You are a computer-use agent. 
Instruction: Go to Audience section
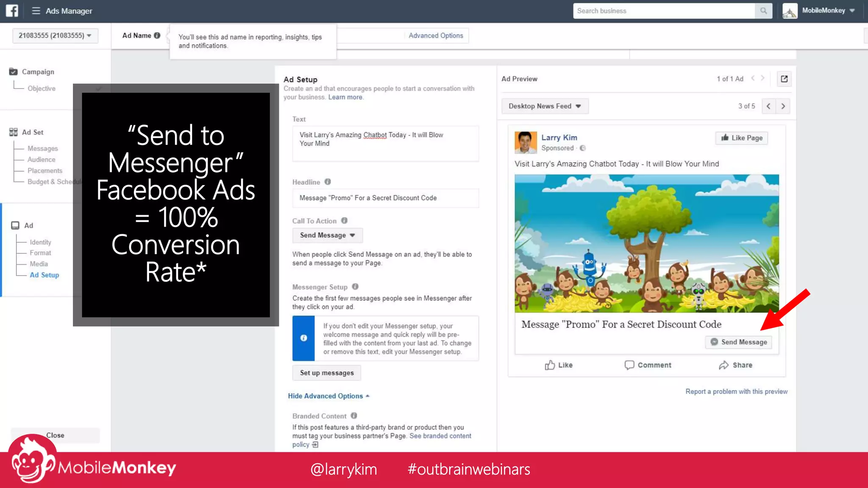pos(42,159)
